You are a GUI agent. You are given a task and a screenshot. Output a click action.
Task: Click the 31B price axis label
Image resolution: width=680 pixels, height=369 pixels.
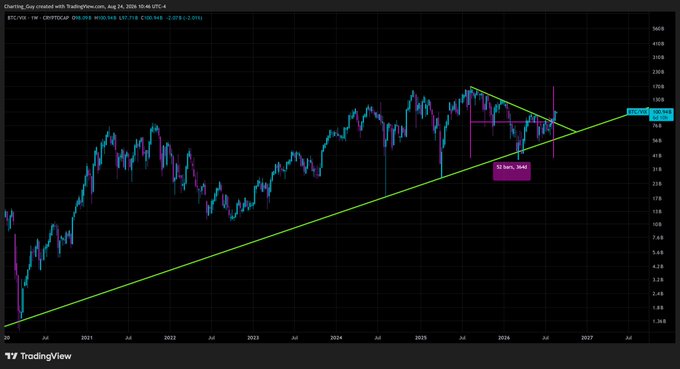click(657, 170)
